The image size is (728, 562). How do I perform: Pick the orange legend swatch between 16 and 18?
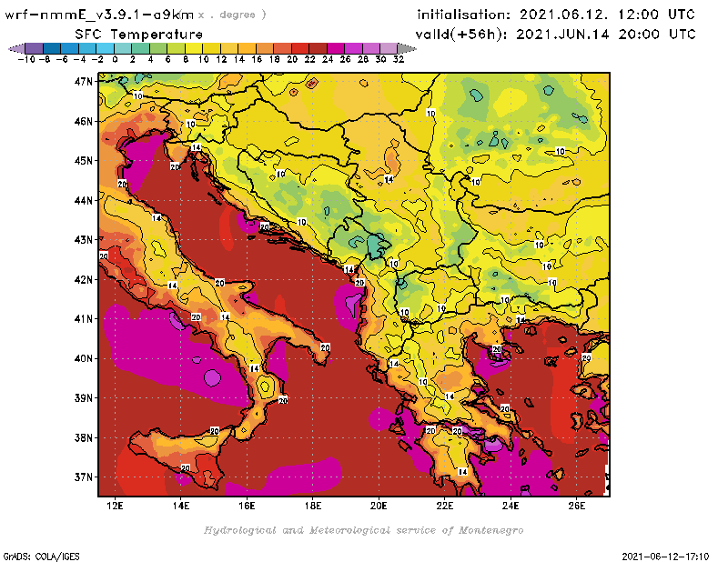(265, 48)
